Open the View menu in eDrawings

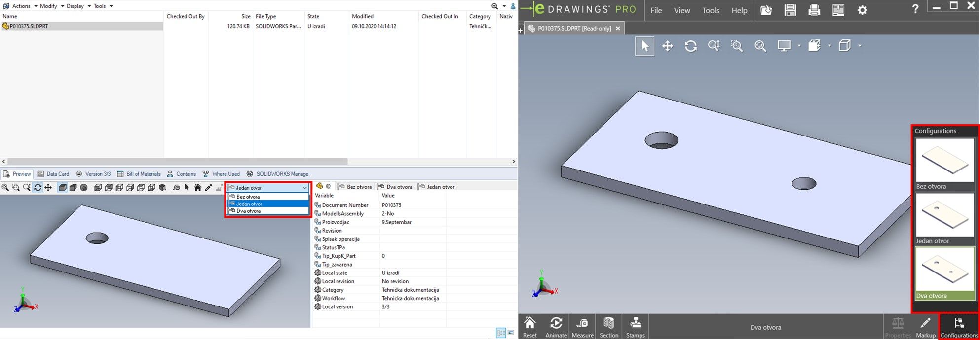[x=681, y=10]
